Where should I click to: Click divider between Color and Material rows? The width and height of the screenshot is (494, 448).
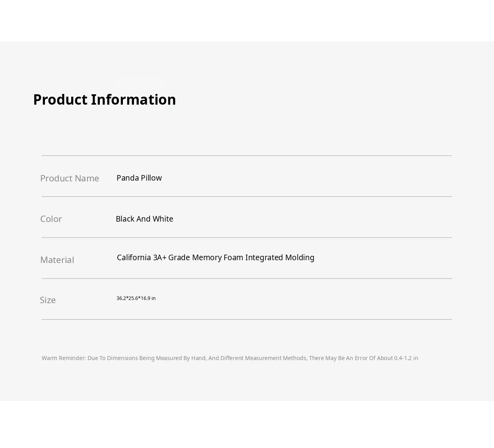pyautogui.click(x=247, y=238)
